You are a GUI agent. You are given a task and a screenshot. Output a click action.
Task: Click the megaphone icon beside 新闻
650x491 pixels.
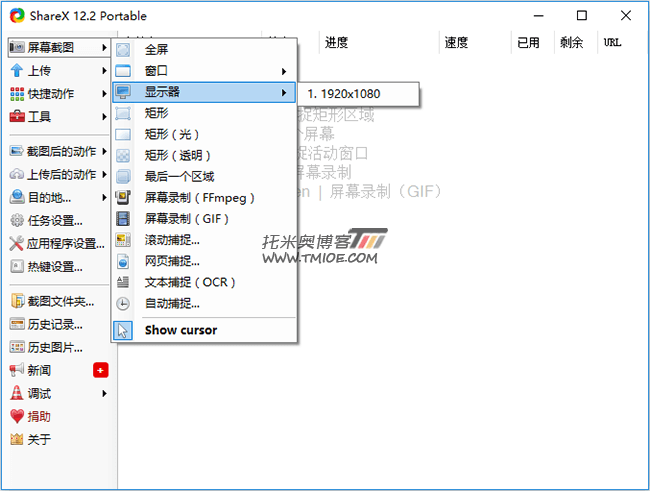pyautogui.click(x=17, y=369)
